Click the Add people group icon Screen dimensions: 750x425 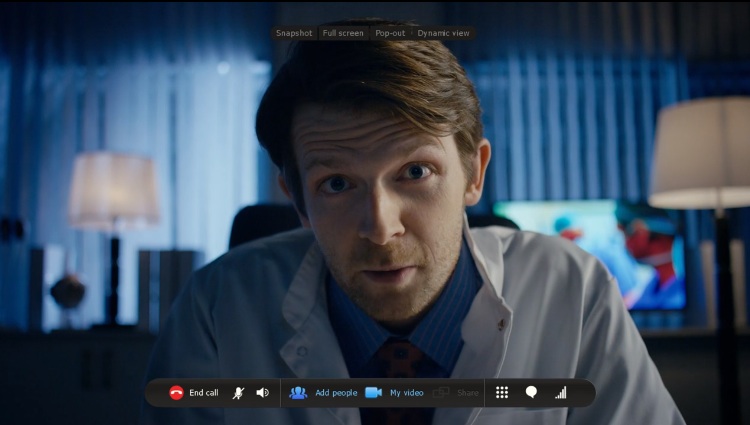298,393
